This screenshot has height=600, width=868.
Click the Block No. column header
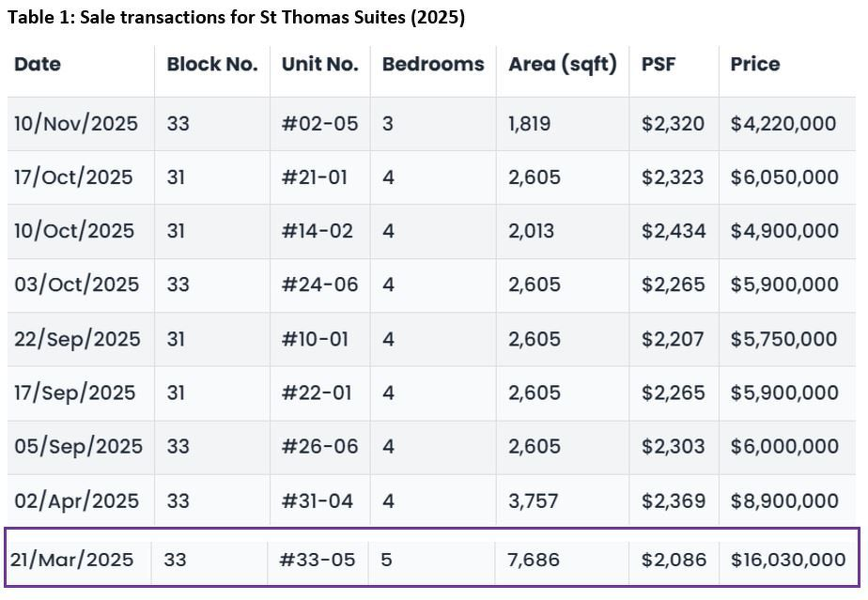point(211,65)
